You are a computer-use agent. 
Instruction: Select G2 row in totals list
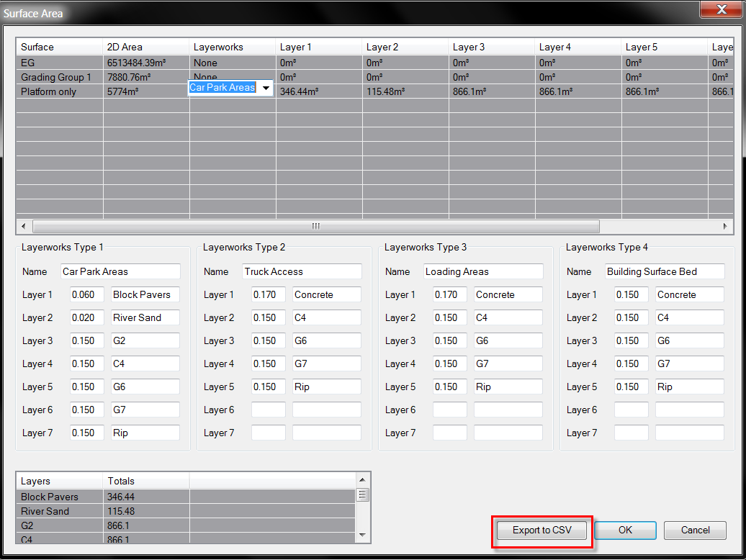point(186,525)
